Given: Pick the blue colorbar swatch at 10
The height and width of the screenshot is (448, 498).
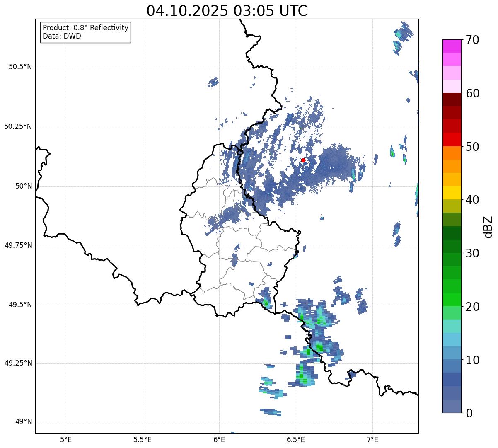Looking at the screenshot, I should 452,366.
